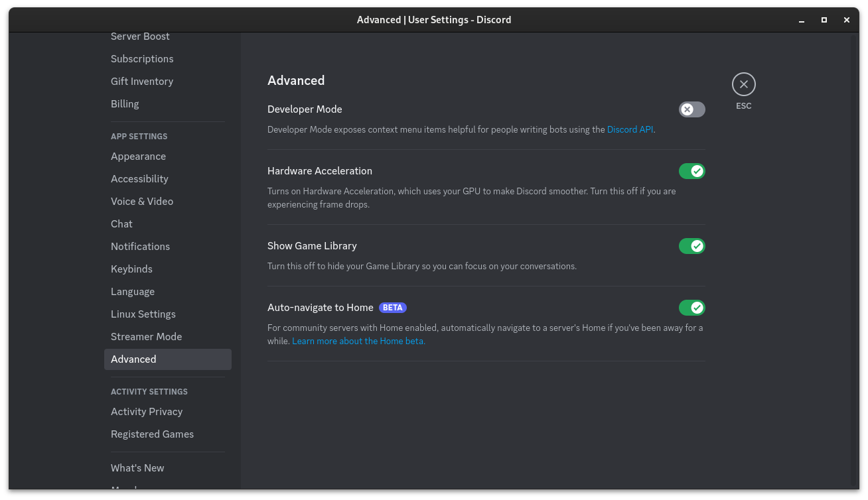Image resolution: width=868 pixels, height=500 pixels.
Task: Open the Chat settings section
Action: pos(121,223)
